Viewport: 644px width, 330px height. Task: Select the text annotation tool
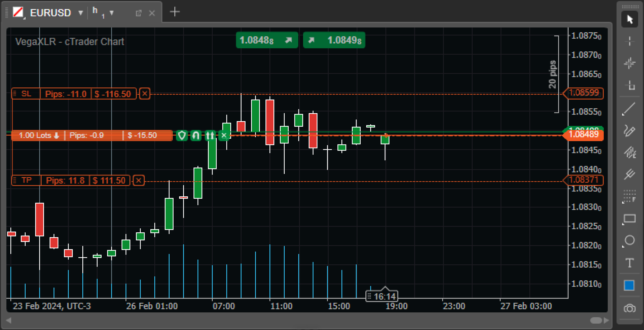tap(630, 263)
